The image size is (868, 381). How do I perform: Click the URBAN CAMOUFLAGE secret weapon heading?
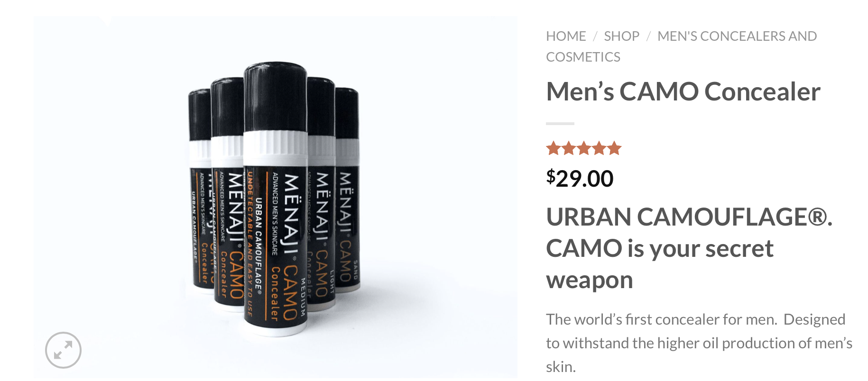click(689, 248)
